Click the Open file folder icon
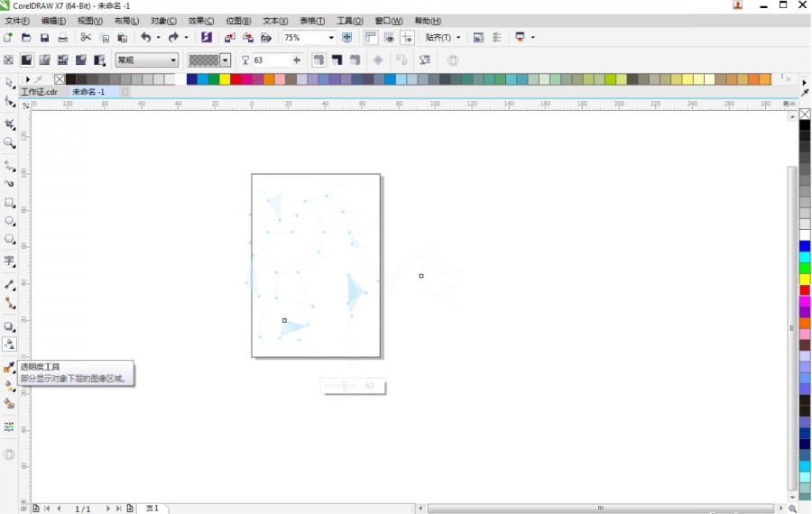This screenshot has width=812, height=514. [x=26, y=37]
